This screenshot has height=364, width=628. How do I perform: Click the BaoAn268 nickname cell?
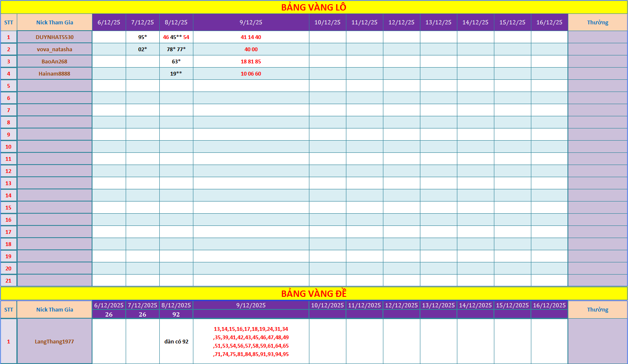point(55,61)
